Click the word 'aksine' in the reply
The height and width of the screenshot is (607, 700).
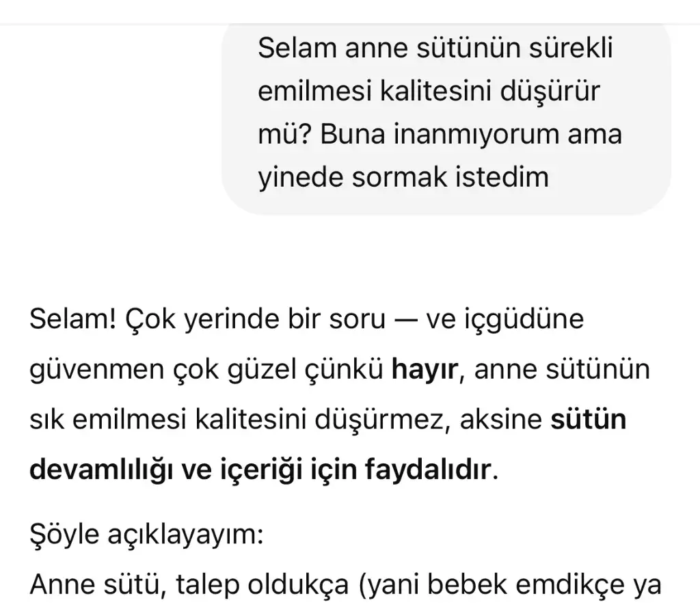[501, 420]
